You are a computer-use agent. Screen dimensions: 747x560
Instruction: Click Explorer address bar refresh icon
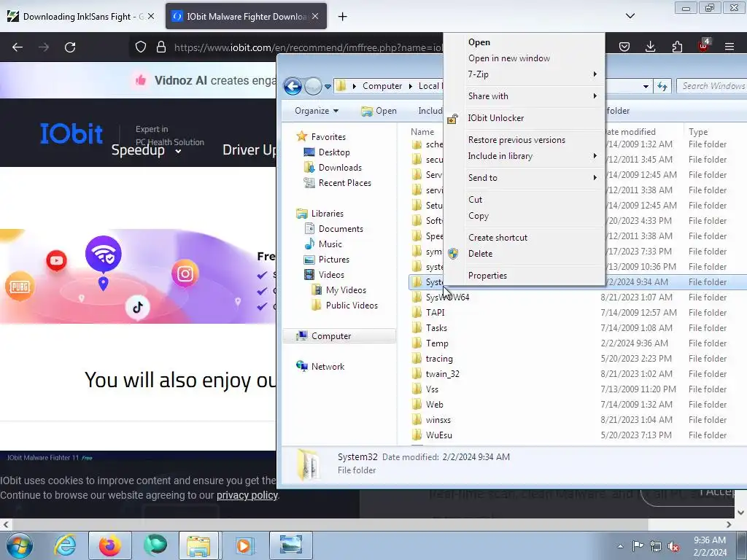pos(662,86)
